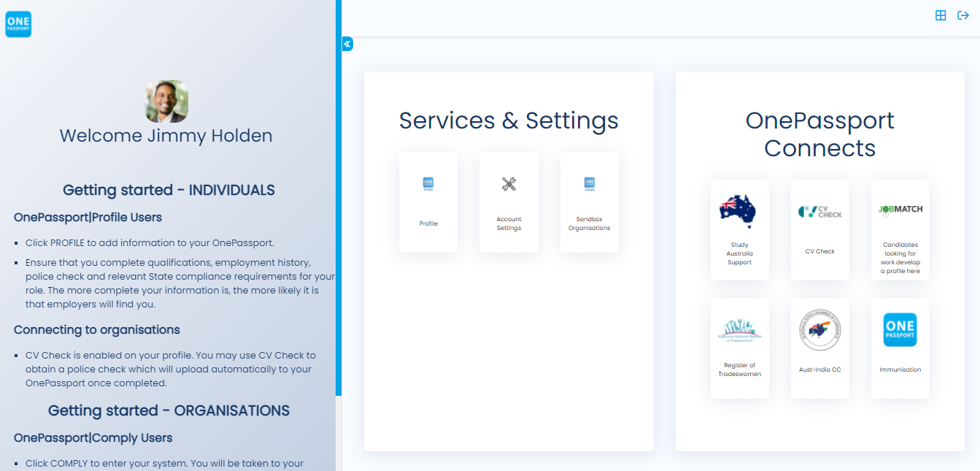Open the grid apps icon in header
Viewport: 980px width, 471px height.
(x=941, y=15)
